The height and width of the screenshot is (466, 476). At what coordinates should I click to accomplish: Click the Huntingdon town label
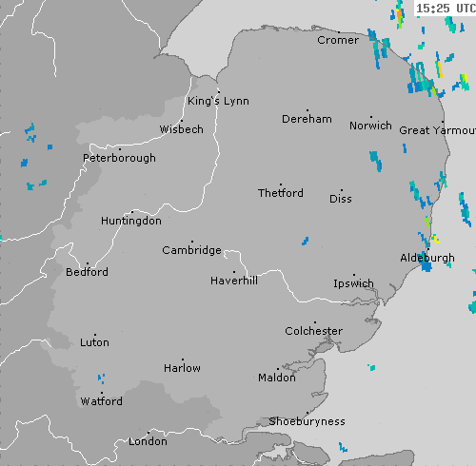(131, 221)
